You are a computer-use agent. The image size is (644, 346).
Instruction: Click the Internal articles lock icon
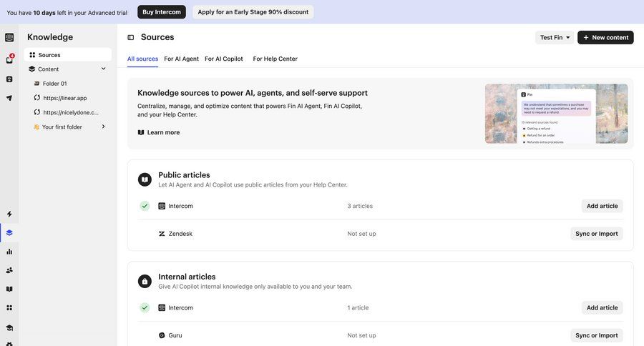[145, 281]
